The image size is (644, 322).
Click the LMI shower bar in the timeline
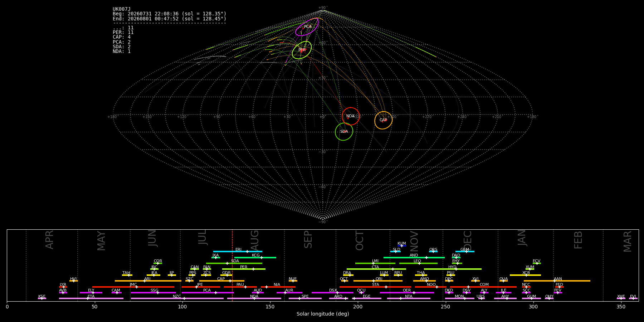click(375, 263)
